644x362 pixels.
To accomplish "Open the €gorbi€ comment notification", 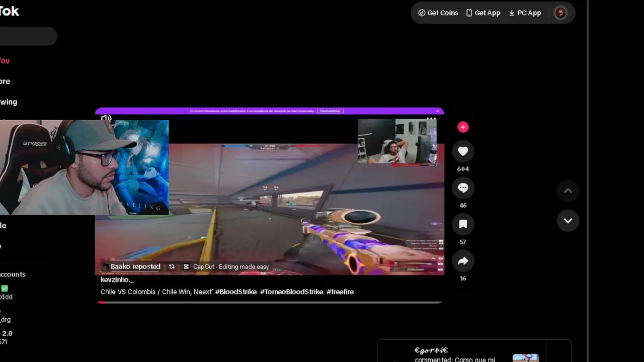I will click(474, 351).
